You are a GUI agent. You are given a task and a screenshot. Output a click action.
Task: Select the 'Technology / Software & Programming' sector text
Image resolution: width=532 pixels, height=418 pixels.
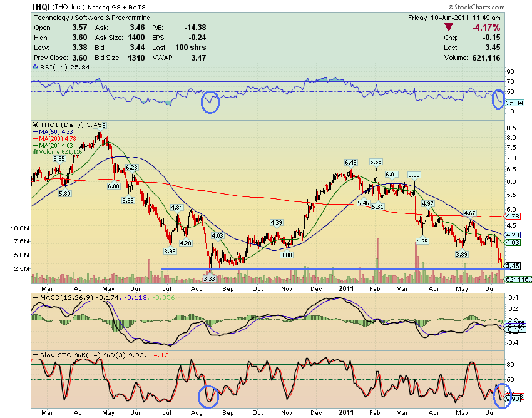pos(92,18)
